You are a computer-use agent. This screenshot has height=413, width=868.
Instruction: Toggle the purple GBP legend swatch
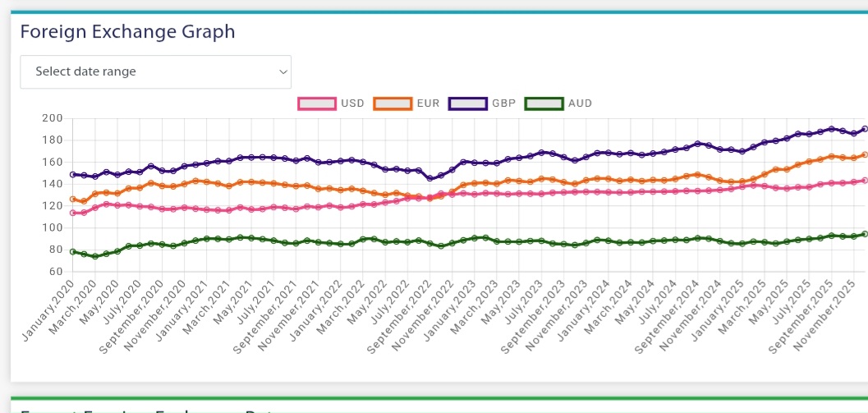[x=467, y=103]
